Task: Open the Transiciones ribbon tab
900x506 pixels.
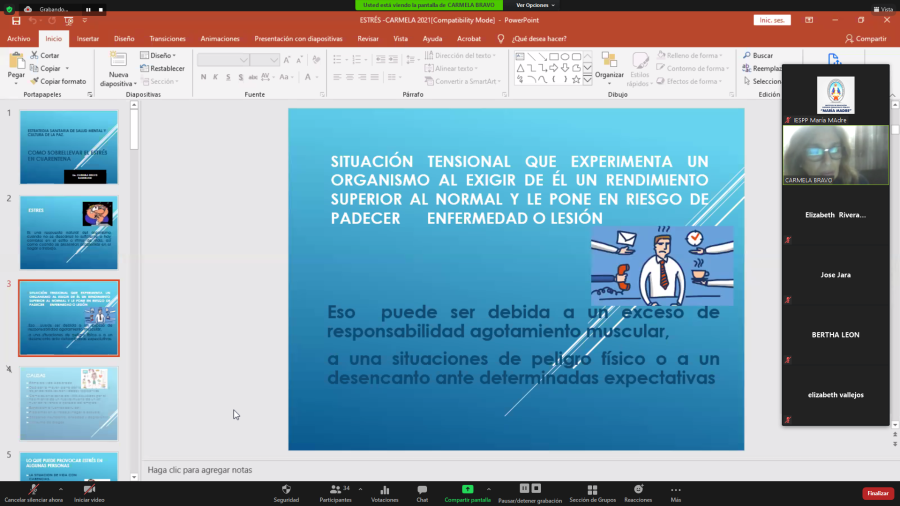Action: [x=167, y=39]
